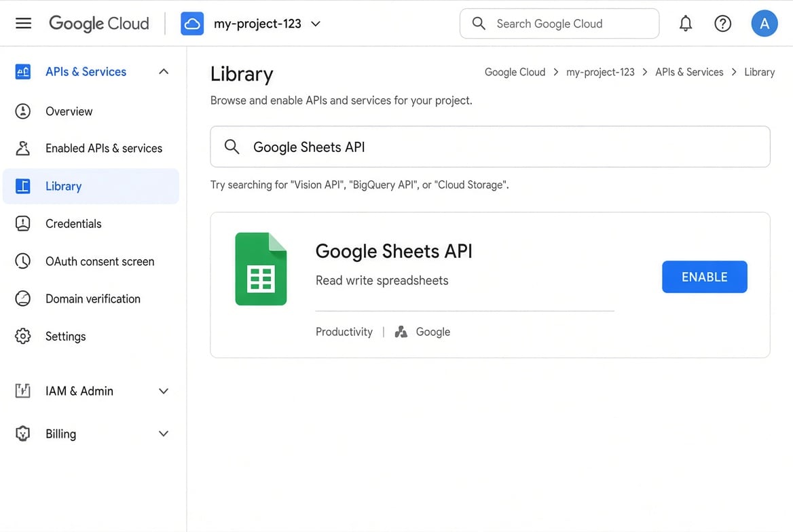Expand the IAM & Admin chevron
This screenshot has height=532, width=793.
point(164,391)
